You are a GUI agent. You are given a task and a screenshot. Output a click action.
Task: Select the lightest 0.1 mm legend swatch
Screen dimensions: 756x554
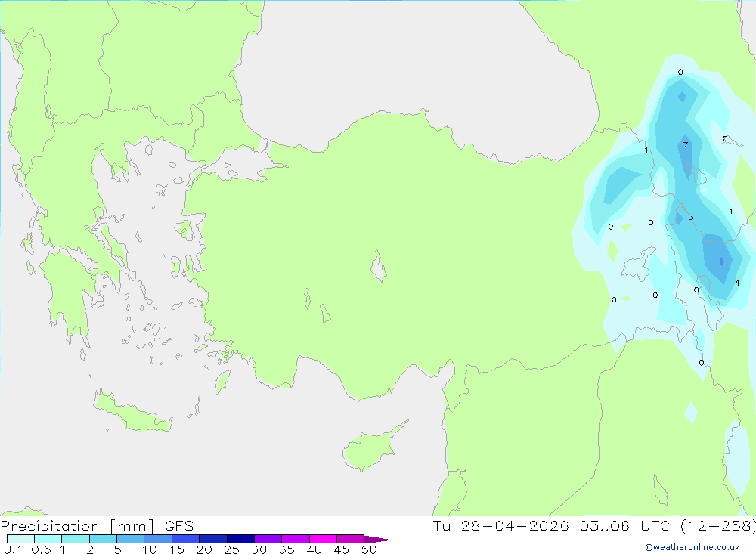click(20, 539)
